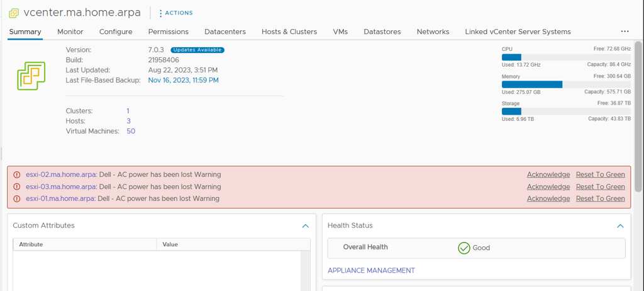Reset esxi-01 alarm to green
644x291 pixels.
(601, 199)
